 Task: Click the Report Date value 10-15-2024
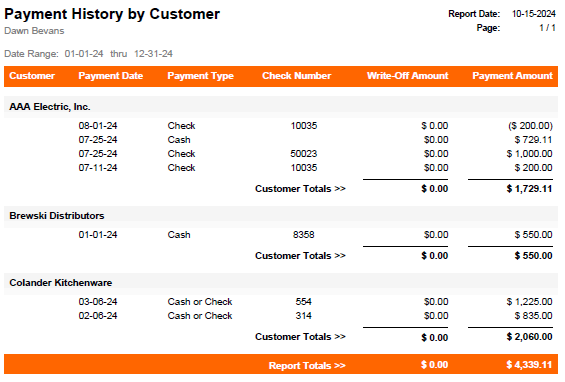point(534,14)
